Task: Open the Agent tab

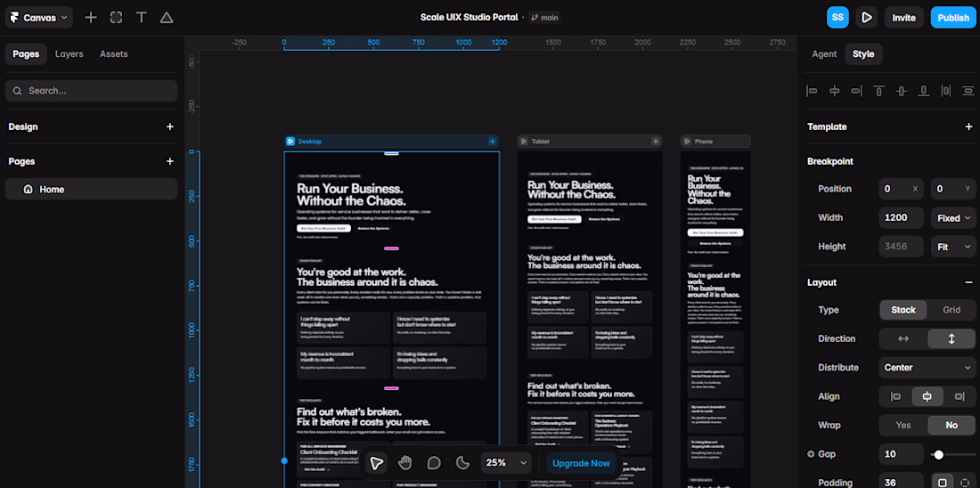Action: [824, 53]
